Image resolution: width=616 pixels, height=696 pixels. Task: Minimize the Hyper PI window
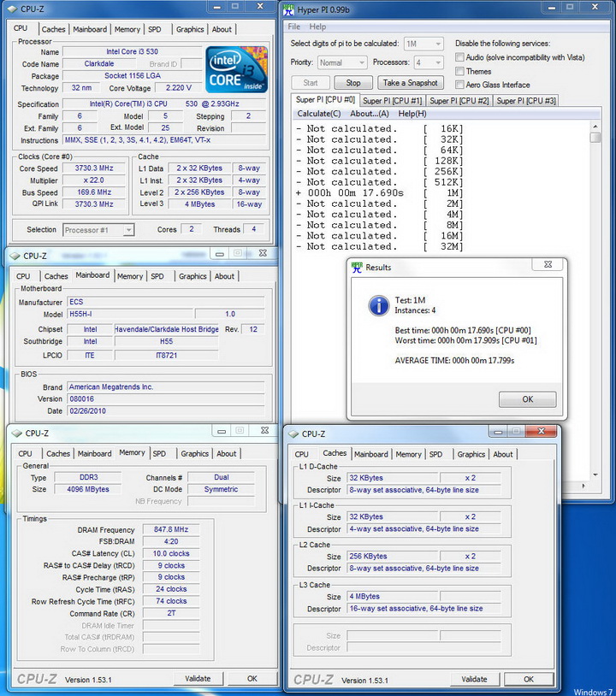coord(551,7)
